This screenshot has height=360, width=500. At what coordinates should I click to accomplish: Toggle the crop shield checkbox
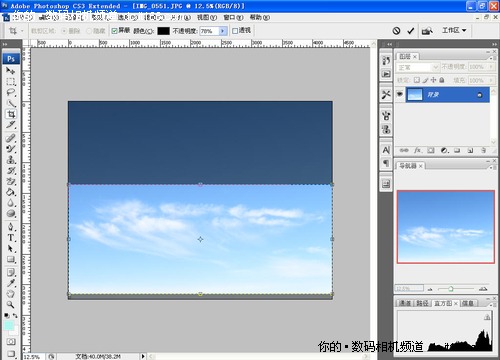coord(114,31)
